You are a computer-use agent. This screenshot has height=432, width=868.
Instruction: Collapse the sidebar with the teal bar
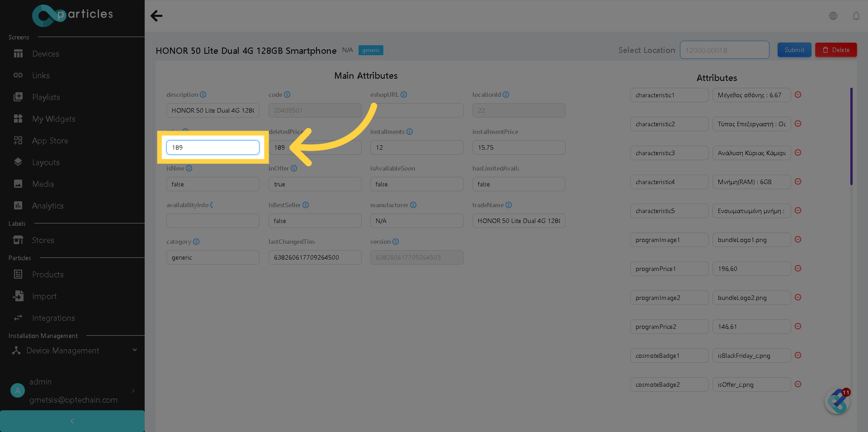click(72, 421)
